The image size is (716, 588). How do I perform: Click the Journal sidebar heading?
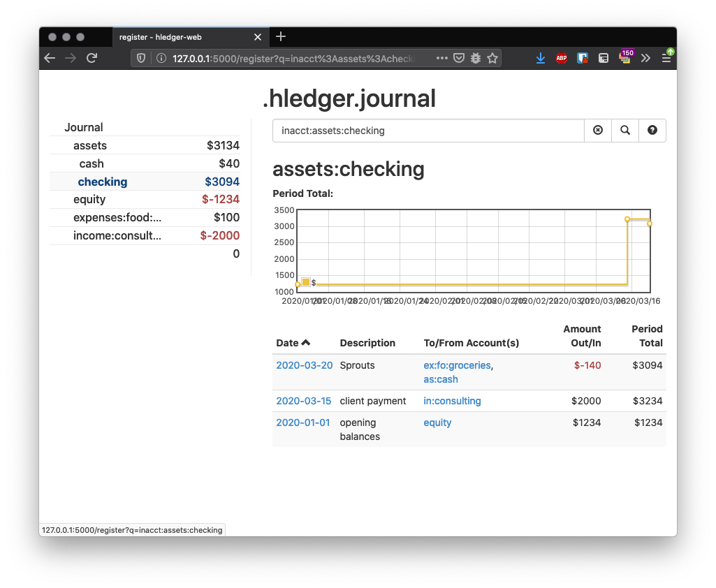83,127
